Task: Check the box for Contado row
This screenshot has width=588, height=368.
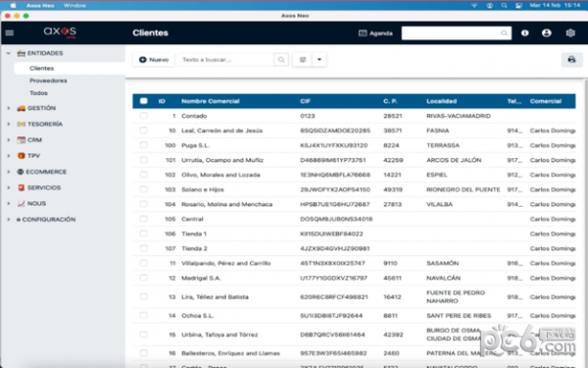Action: tap(143, 116)
